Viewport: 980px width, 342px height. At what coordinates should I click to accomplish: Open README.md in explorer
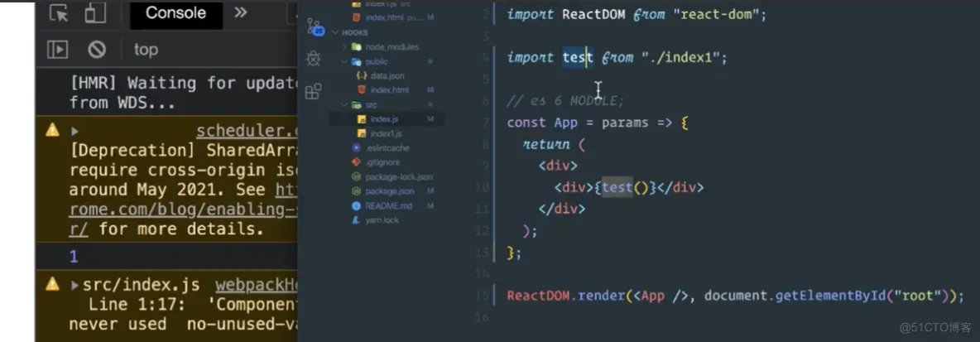[x=389, y=205]
